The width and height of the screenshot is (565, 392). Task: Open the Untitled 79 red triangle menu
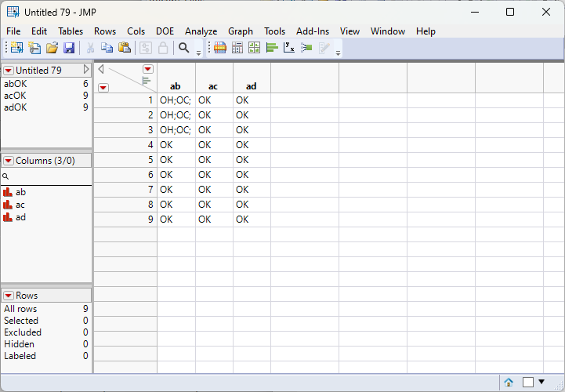[9, 71]
